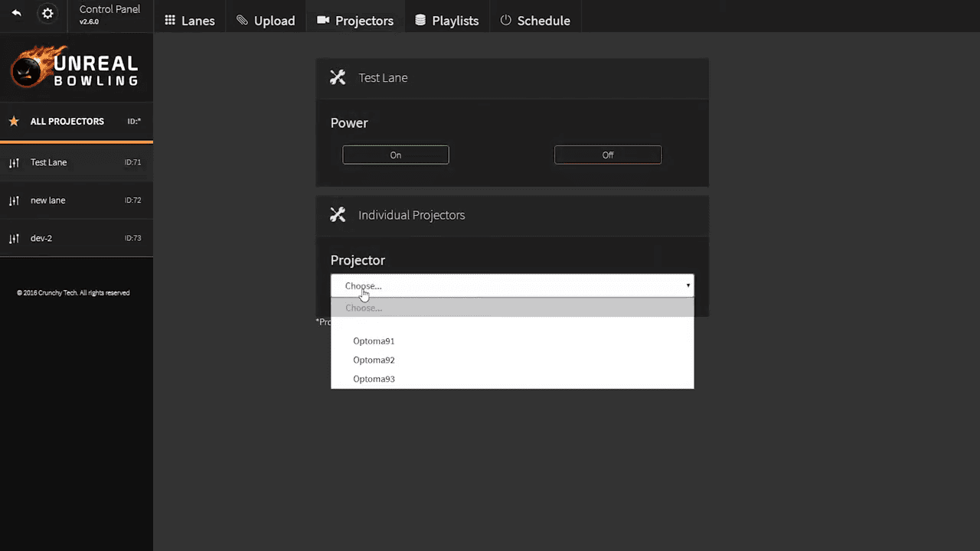
Task: Select new lane in sidebar
Action: click(77, 201)
